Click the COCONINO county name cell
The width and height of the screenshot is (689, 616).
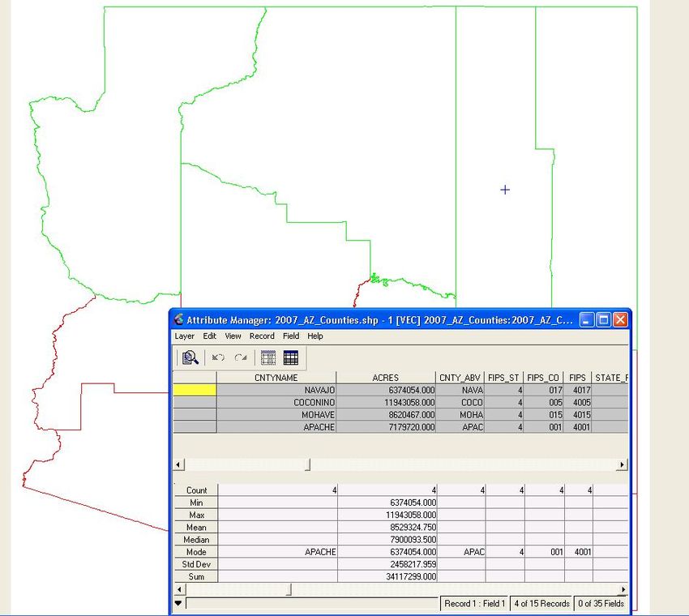[x=276, y=402]
